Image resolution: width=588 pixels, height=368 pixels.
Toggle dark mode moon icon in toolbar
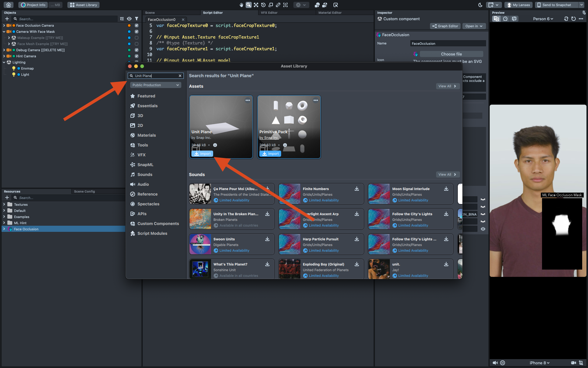[x=480, y=5]
